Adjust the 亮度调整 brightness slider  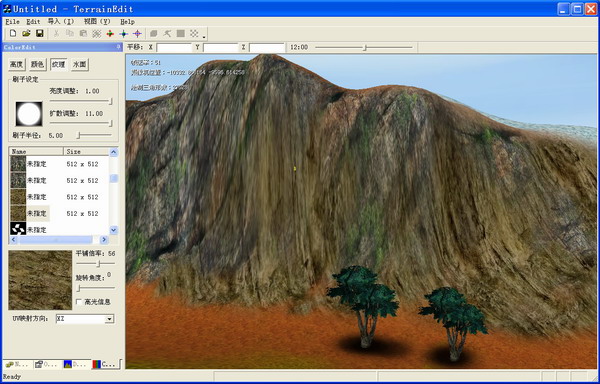click(x=81, y=101)
